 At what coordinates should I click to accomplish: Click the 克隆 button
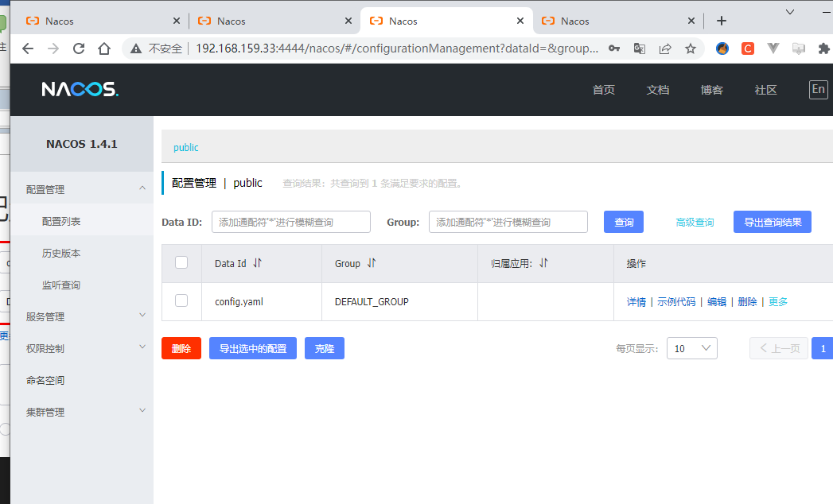pos(325,348)
